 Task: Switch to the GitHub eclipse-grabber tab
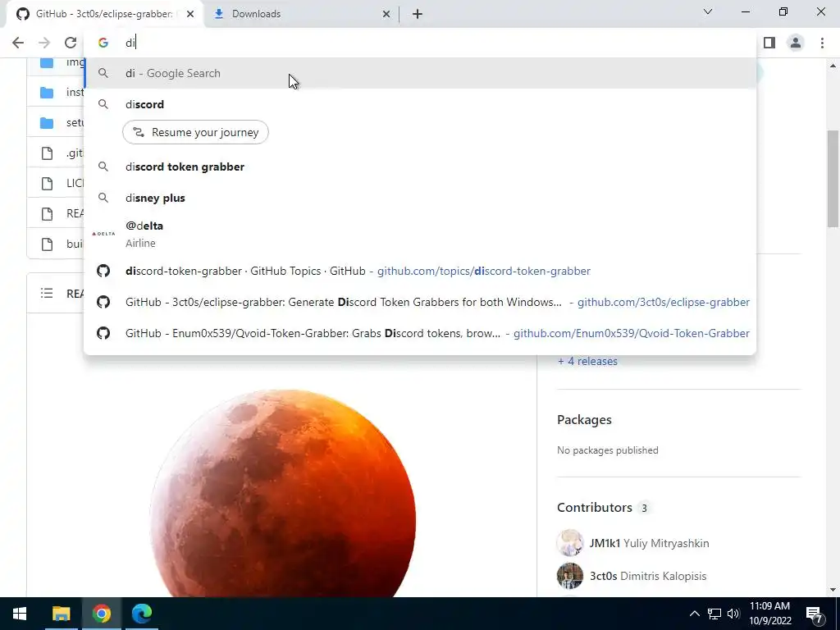tap(104, 15)
